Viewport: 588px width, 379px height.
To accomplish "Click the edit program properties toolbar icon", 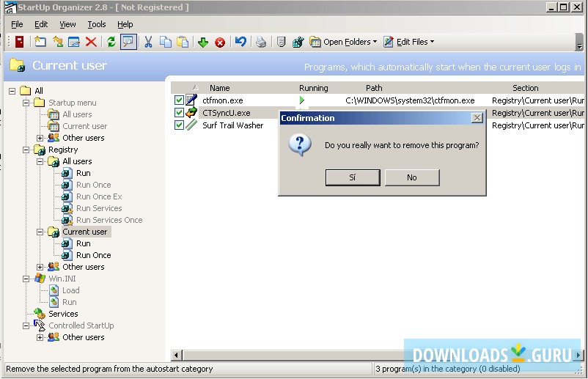I will pyautogui.click(x=74, y=42).
